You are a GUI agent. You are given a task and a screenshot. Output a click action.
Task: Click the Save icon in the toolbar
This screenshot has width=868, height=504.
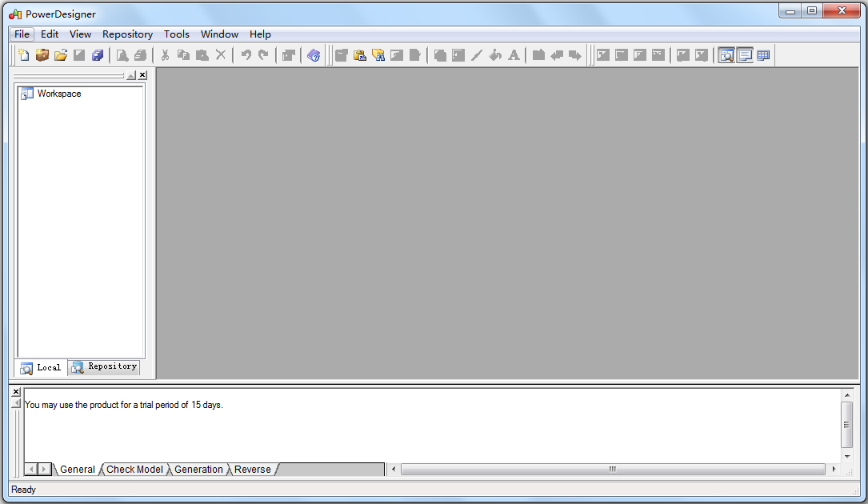pyautogui.click(x=79, y=54)
